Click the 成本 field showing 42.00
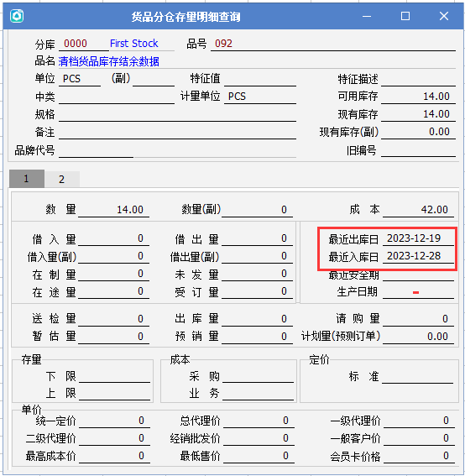This screenshot has width=465, height=476. [418, 210]
